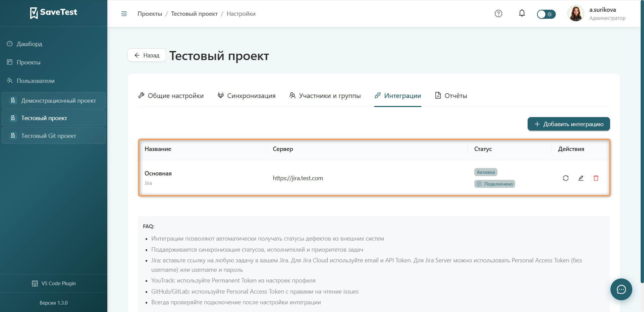Open Проекты in sidebar
The width and height of the screenshot is (644, 312).
coord(54,62)
